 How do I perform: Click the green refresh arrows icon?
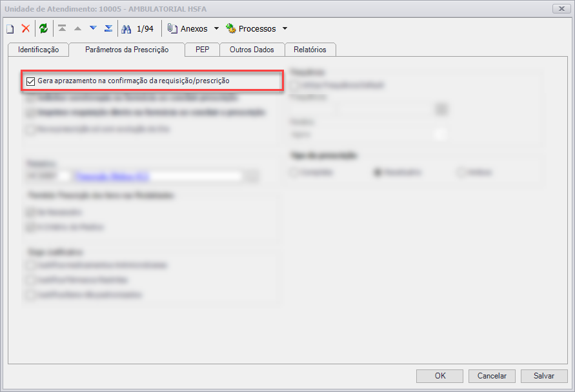(x=44, y=28)
